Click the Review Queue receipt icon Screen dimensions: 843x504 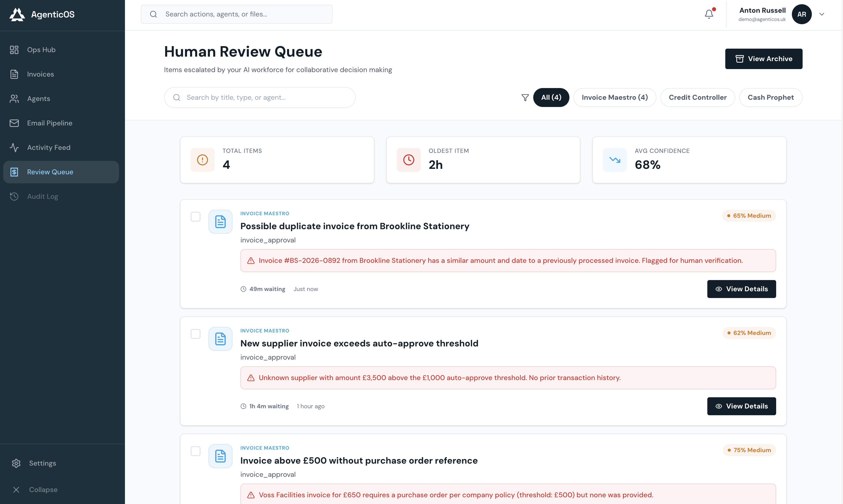pyautogui.click(x=14, y=172)
